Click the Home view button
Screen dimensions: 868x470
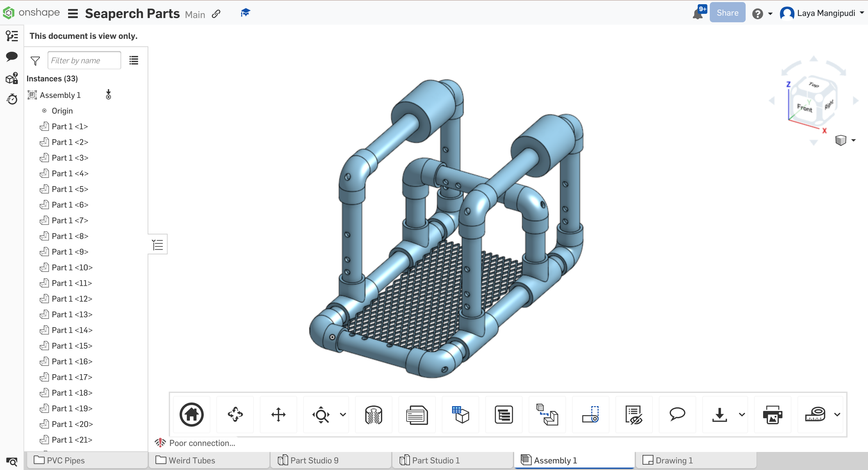click(191, 414)
